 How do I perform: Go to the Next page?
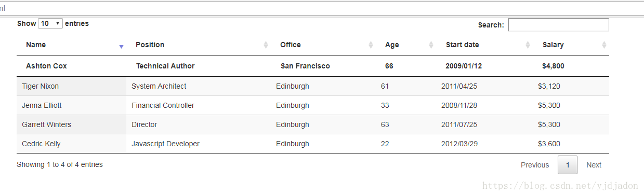coord(594,165)
